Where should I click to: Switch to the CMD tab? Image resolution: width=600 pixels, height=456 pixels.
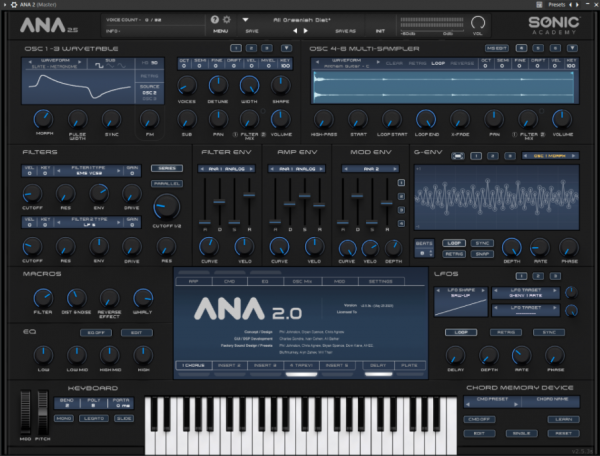(229, 282)
